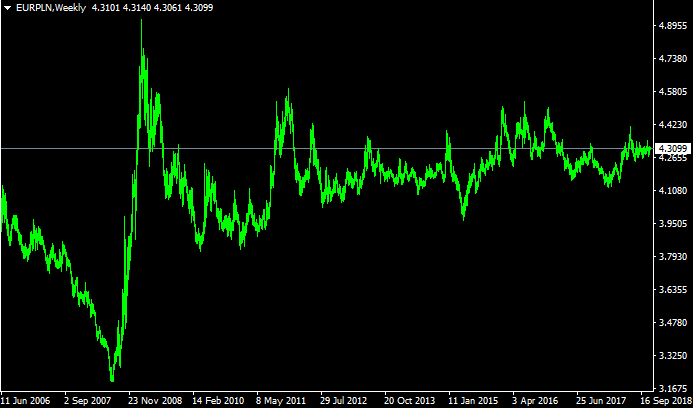Viewport: 693px width, 408px height.
Task: Select time axis date 29 Jul 2012
Action: click(x=343, y=401)
